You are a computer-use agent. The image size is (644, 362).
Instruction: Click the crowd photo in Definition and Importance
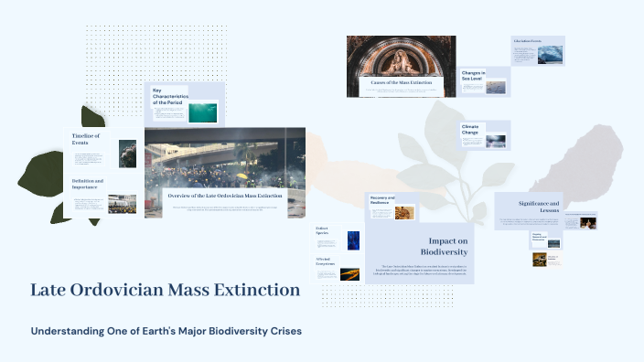click(122, 204)
